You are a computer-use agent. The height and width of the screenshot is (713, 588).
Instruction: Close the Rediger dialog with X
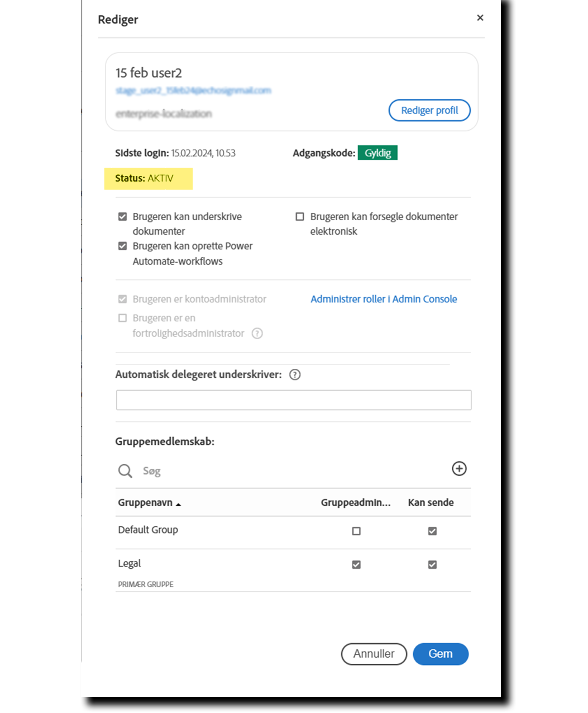480,18
